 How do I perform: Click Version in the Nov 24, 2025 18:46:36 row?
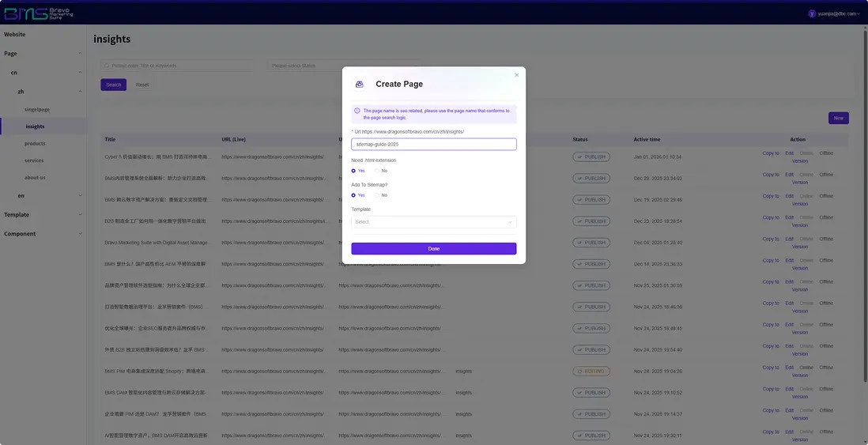800,311
